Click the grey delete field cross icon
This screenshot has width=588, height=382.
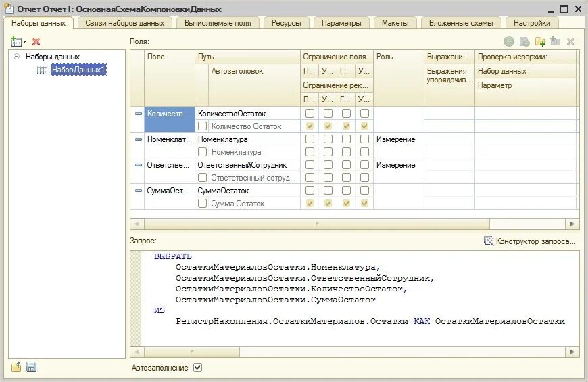570,41
